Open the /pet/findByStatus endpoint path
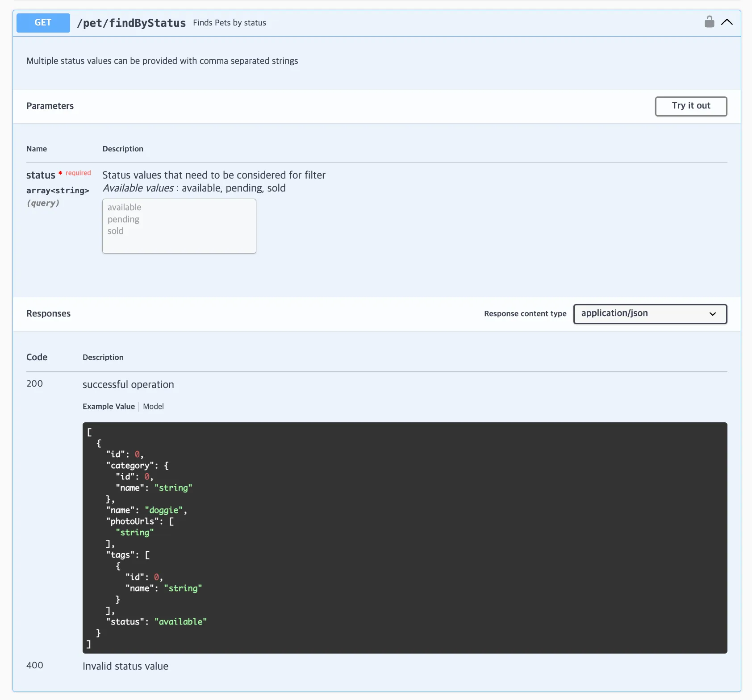The width and height of the screenshot is (752, 700). click(x=131, y=23)
